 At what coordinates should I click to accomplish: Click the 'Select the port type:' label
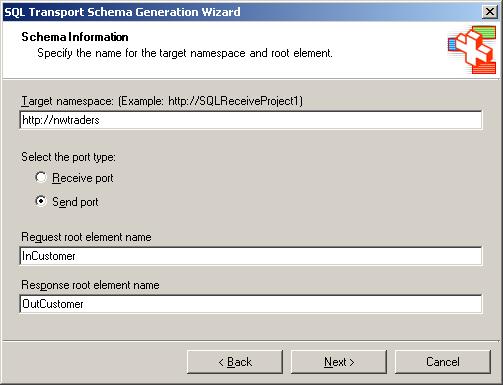[x=68, y=157]
